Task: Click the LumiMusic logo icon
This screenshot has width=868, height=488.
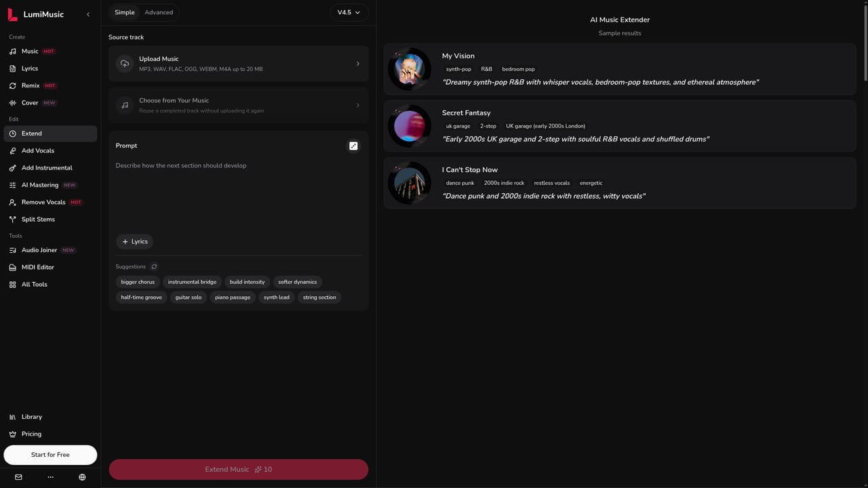Action: [12, 14]
